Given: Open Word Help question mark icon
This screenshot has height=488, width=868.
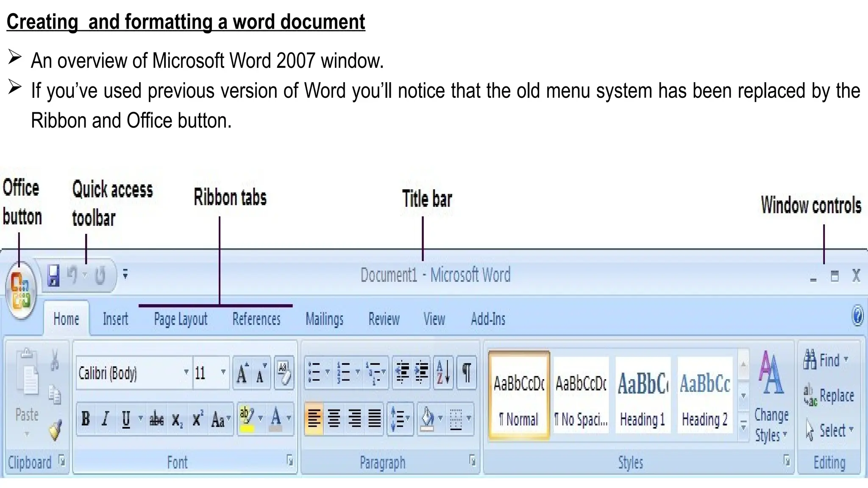Looking at the screenshot, I should click(x=857, y=316).
